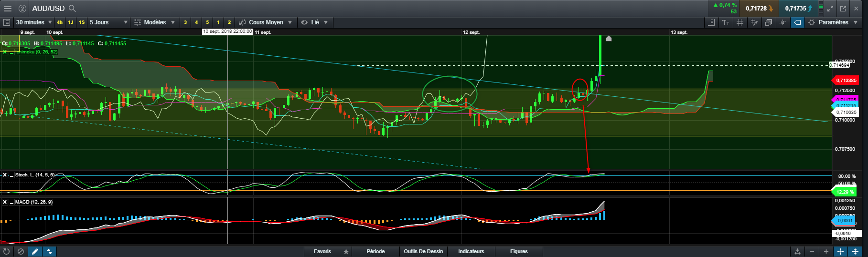Viewport: 868px width, 257px height.
Task: Click the market depth level indicator
Action: [821, 8]
